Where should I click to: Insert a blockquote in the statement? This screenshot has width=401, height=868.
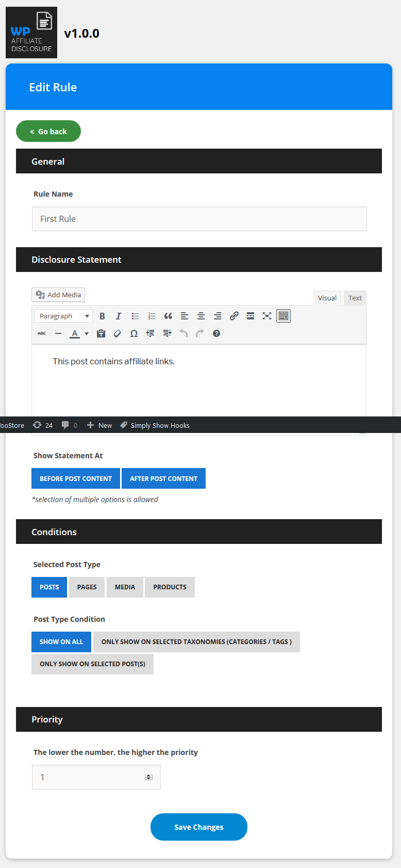click(168, 316)
